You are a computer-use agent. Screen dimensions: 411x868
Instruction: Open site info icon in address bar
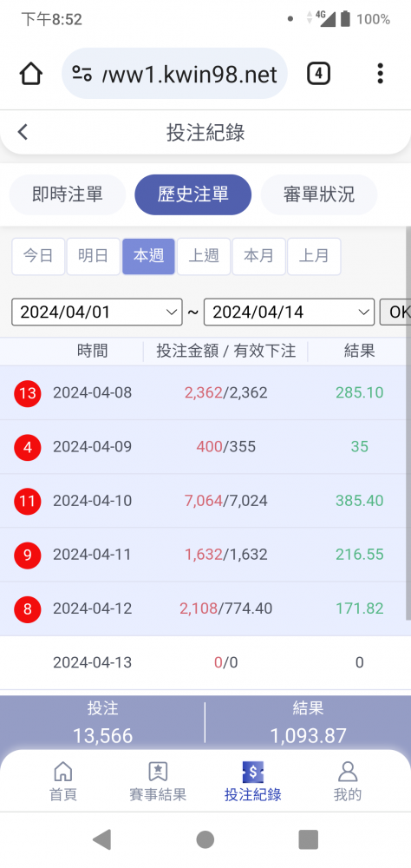tap(82, 74)
